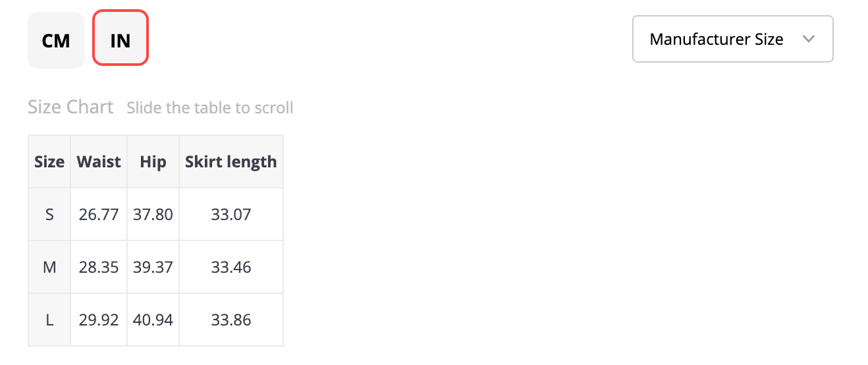
Task: Click hip value 40.94
Action: [x=153, y=320]
